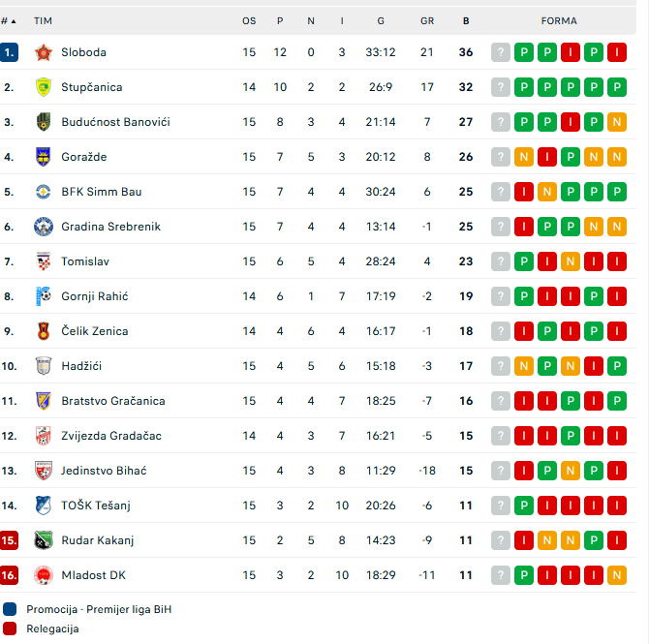The height and width of the screenshot is (644, 649).
Task: Click the Stupčanica yellow crest icon
Action: (44, 87)
